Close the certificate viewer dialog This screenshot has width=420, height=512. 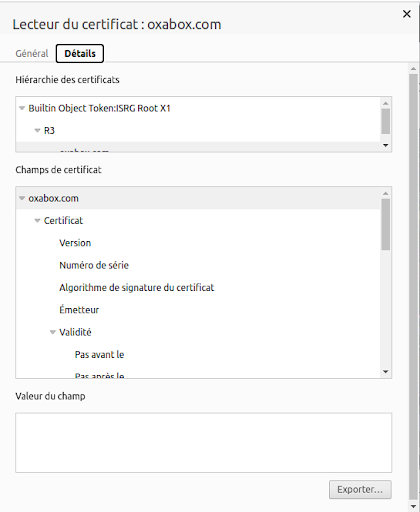[407, 14]
